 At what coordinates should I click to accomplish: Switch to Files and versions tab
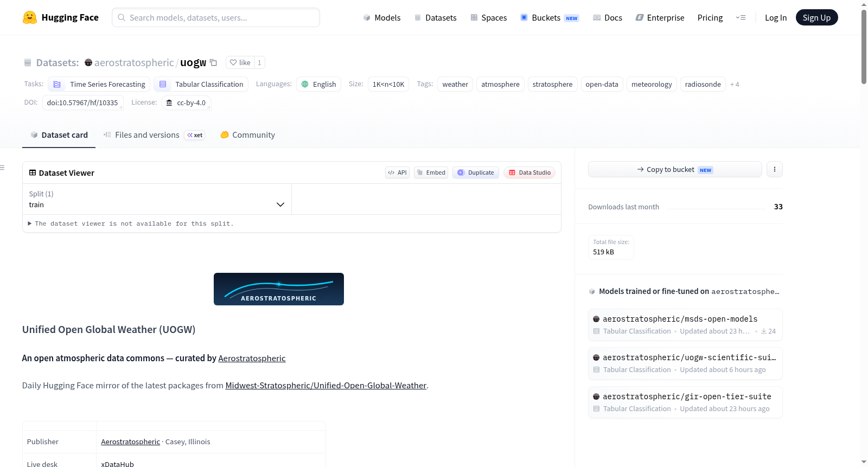point(154,135)
